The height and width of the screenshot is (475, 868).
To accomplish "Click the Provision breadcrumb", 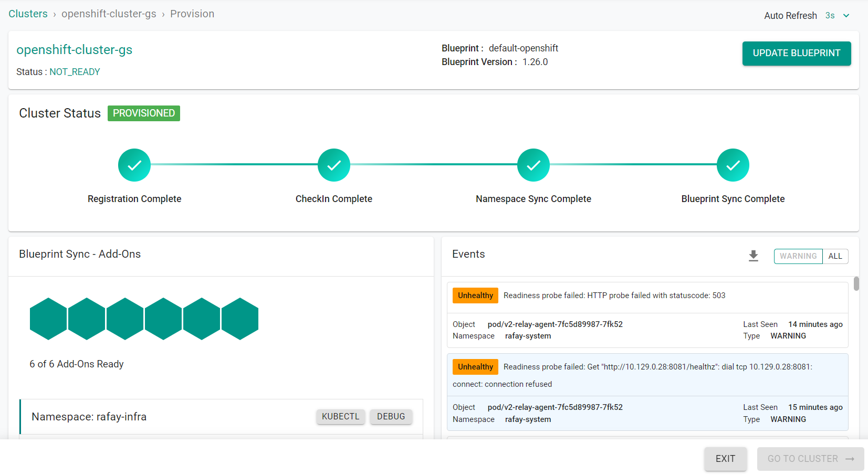I will coord(192,14).
